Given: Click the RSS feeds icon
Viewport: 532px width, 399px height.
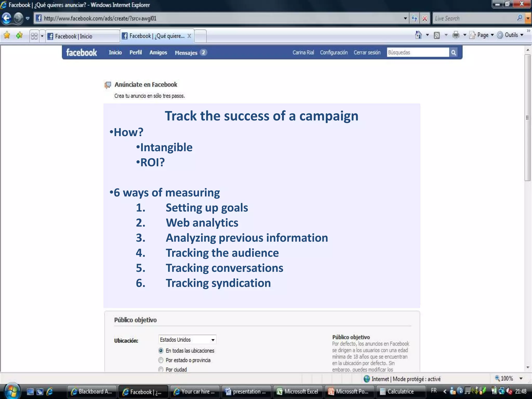Looking at the screenshot, I should 437,35.
